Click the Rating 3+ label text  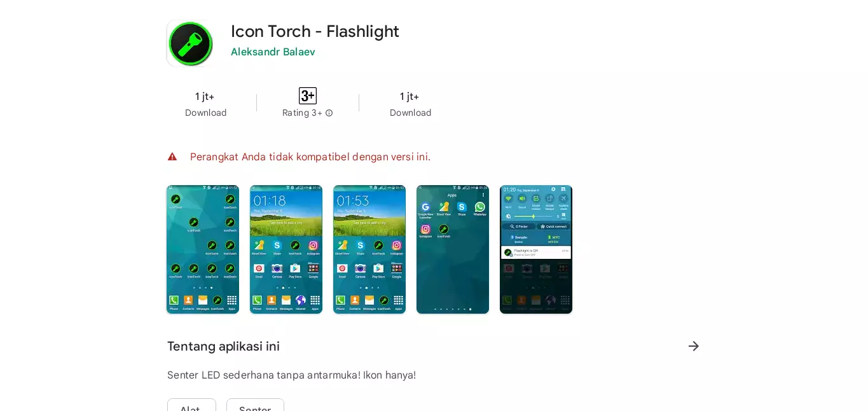pos(302,113)
